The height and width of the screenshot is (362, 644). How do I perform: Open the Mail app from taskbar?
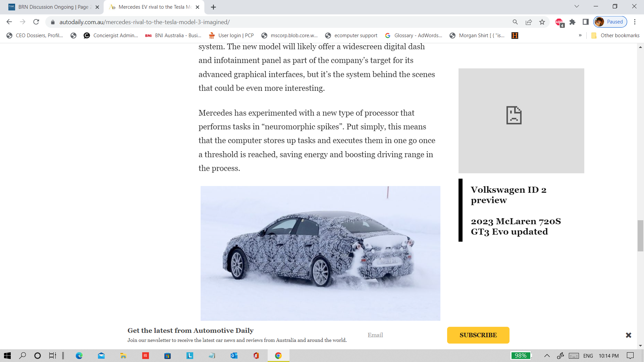(101, 356)
